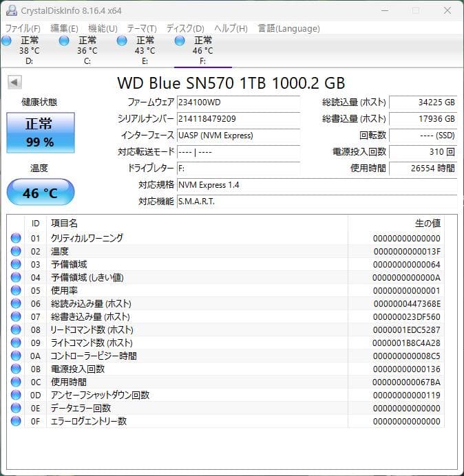Select raw value 0000001EDC5287

[407, 329]
